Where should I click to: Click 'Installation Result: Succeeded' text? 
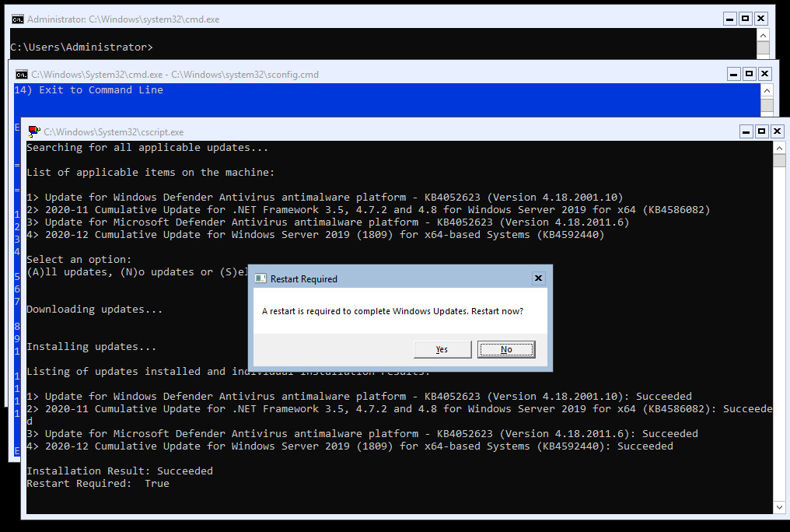(x=120, y=471)
